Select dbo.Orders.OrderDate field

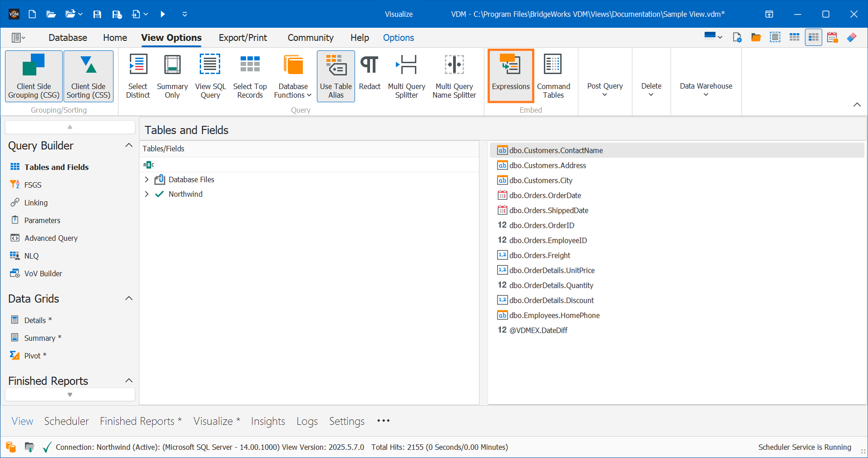tap(676, 195)
